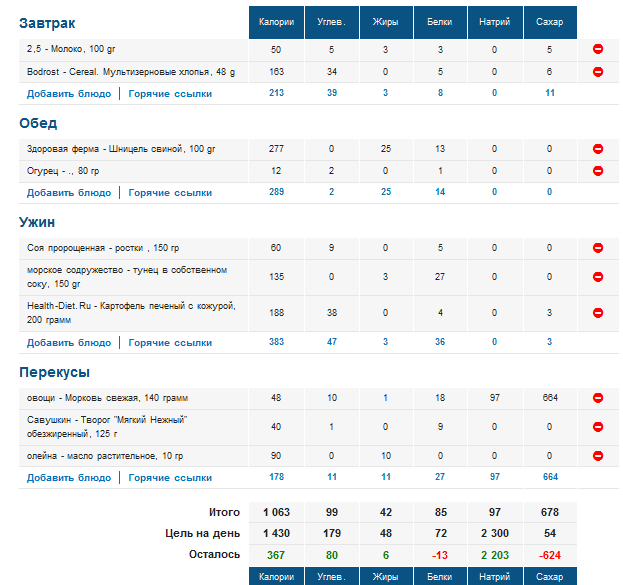Click the remaining protein value -13
Screen dimensions: 623x585
coord(440,555)
